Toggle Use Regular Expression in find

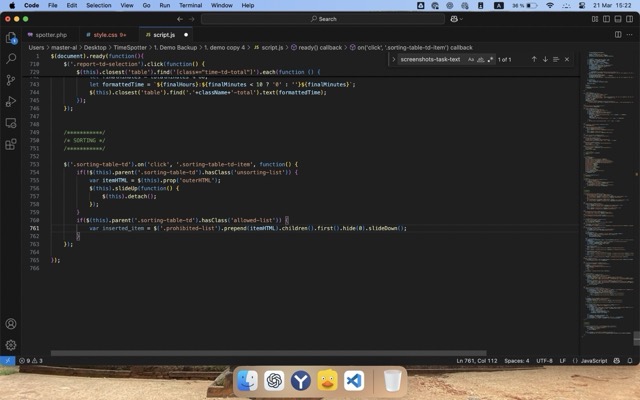pyautogui.click(x=491, y=60)
